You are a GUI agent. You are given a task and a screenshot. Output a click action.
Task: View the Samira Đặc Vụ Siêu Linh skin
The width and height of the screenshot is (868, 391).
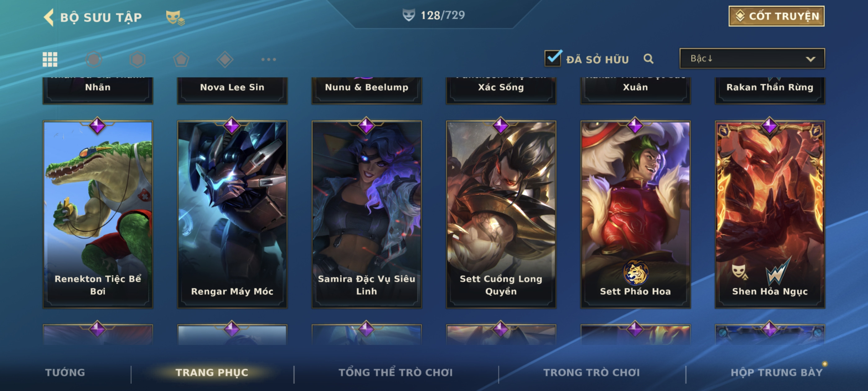coord(367,214)
